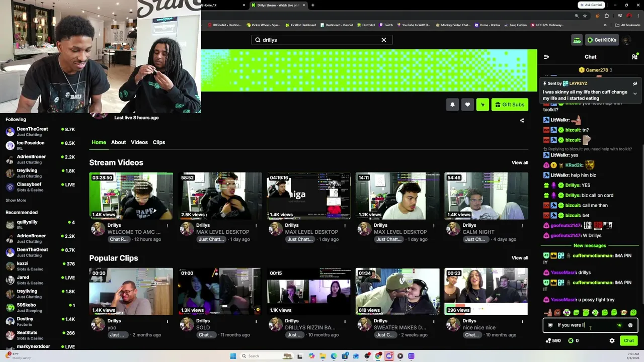The height and width of the screenshot is (362, 644).
Task: Open Destiny channel in Recommended list
Action: pos(40,321)
